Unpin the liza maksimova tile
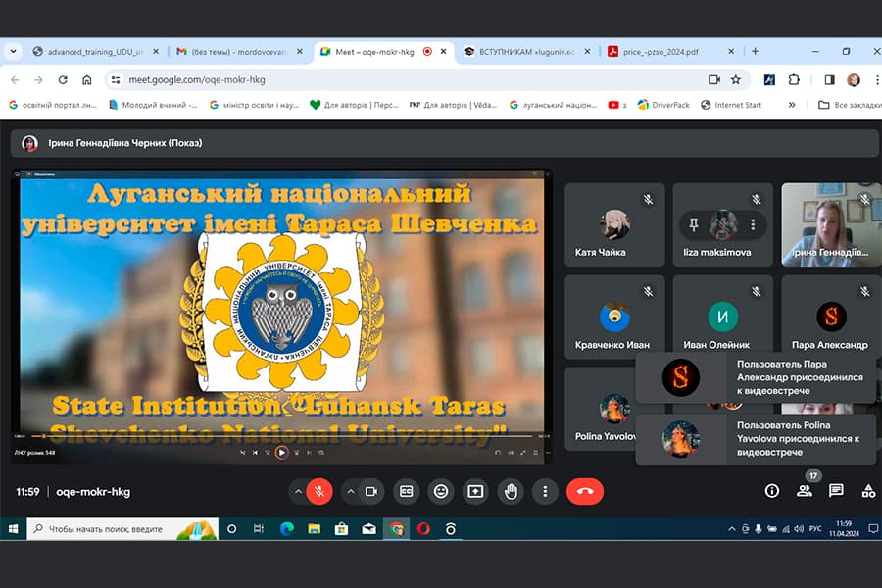 coord(694,224)
